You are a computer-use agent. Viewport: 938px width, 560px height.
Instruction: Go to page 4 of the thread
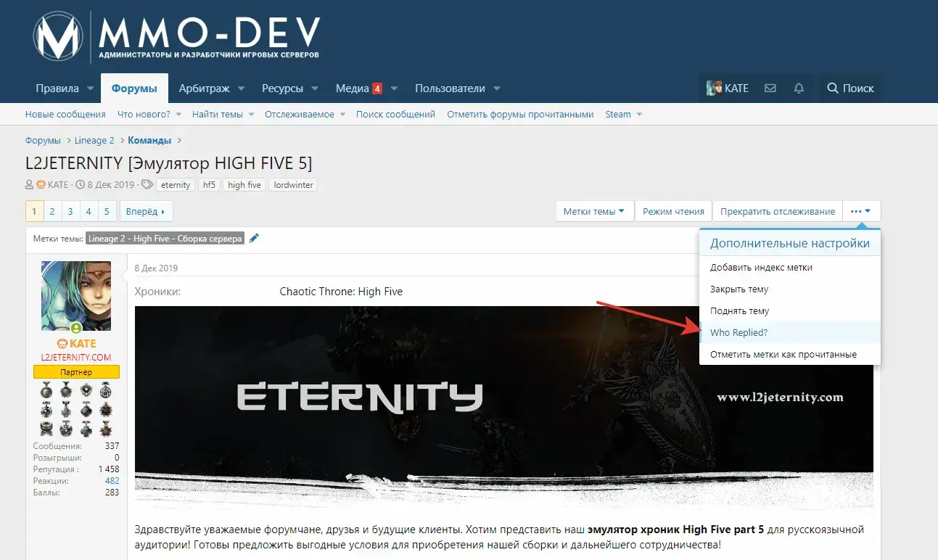point(89,211)
